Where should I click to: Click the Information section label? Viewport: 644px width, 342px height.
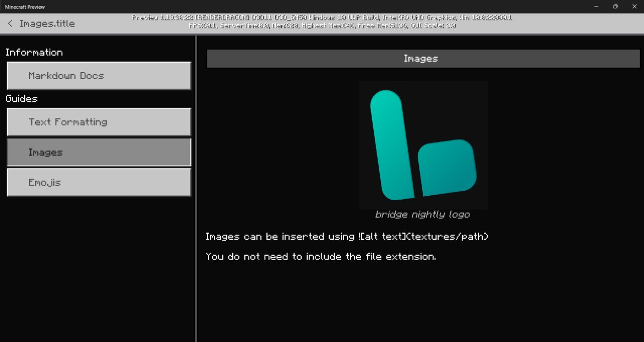pyautogui.click(x=34, y=52)
